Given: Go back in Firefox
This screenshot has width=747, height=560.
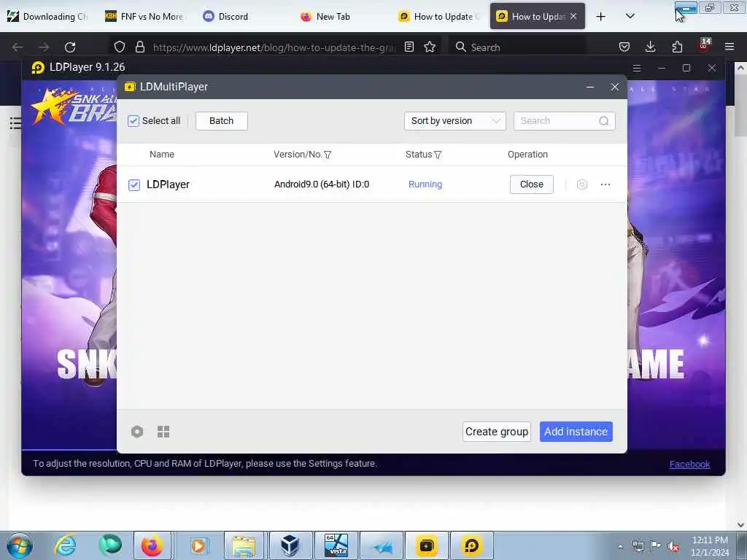Looking at the screenshot, I should point(18,47).
